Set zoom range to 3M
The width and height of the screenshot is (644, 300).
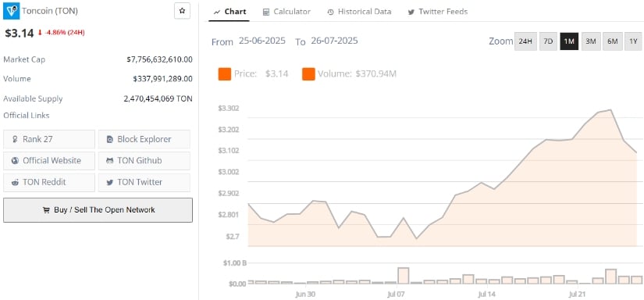tap(591, 41)
